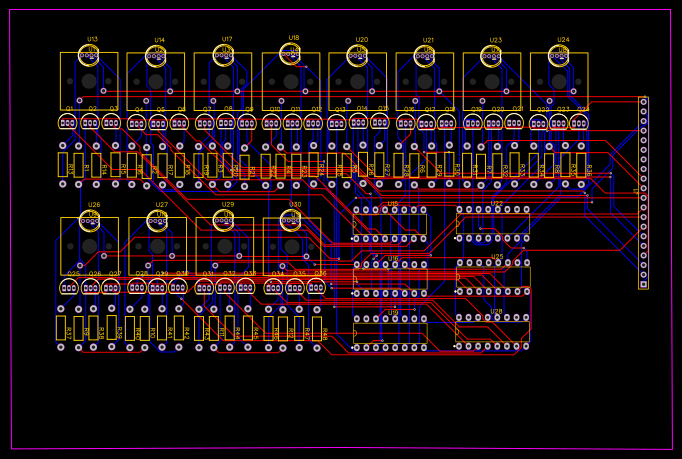This screenshot has height=459, width=682.
Task: Select transistor Q25 footprint
Action: pyautogui.click(x=69, y=287)
